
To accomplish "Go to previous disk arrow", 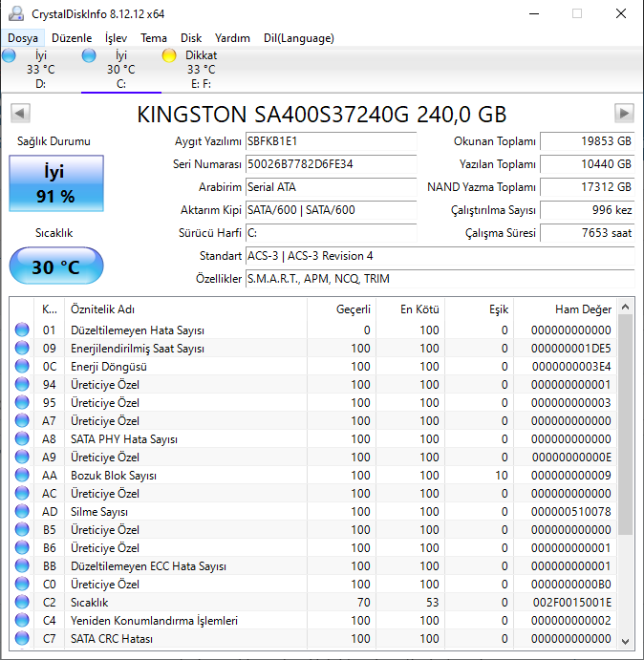I will coord(20,114).
